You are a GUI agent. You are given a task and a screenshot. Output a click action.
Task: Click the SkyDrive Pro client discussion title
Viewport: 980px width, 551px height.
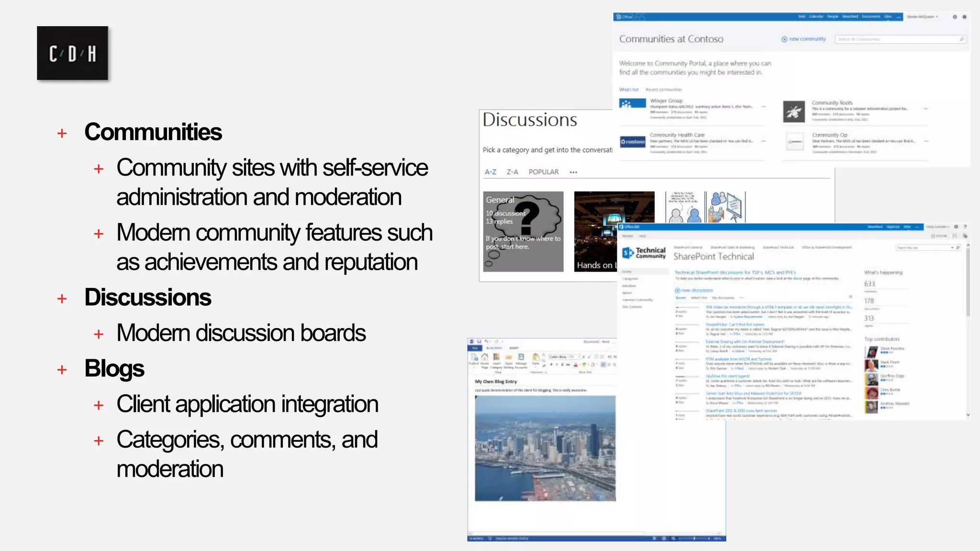point(727,376)
